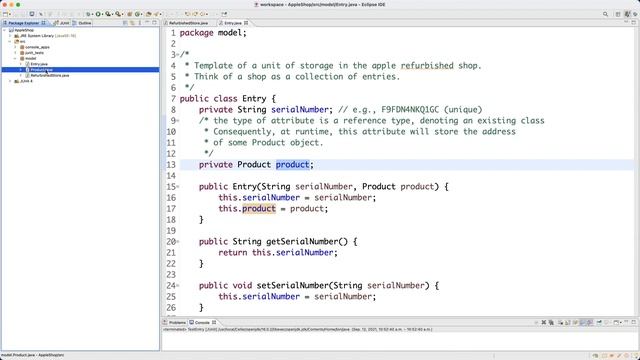Click Remove All Terminated Launches in Console
The image size is (640, 360).
(551, 322)
